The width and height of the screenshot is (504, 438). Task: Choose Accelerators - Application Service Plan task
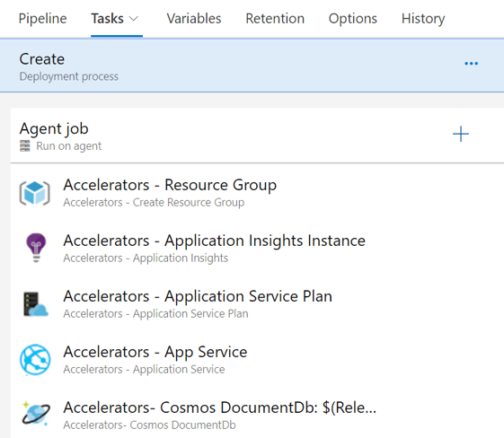click(257, 303)
